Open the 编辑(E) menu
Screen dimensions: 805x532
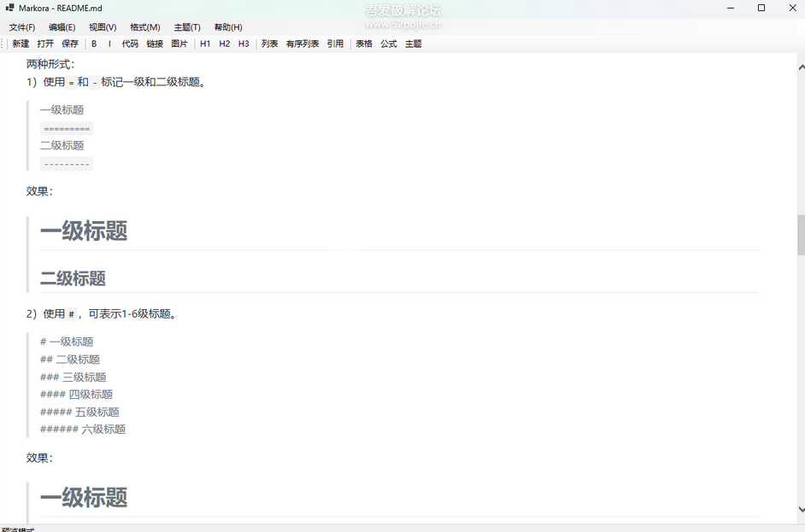click(x=62, y=27)
